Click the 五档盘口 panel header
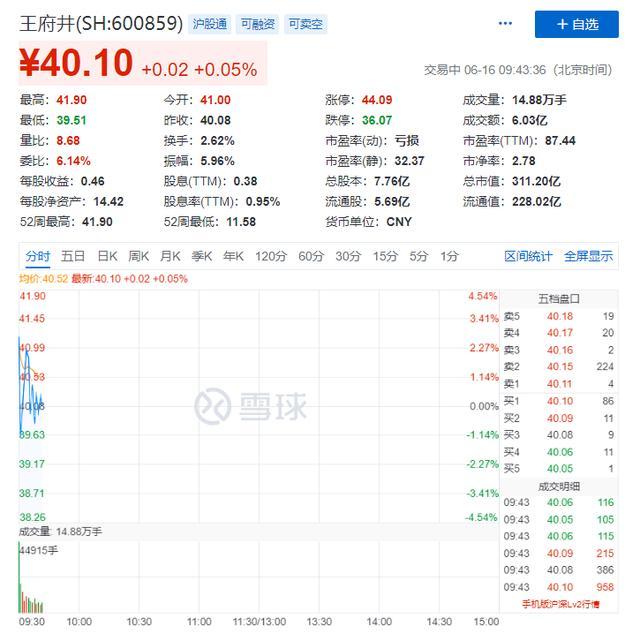Viewport: 640px width, 641px height. point(559,299)
